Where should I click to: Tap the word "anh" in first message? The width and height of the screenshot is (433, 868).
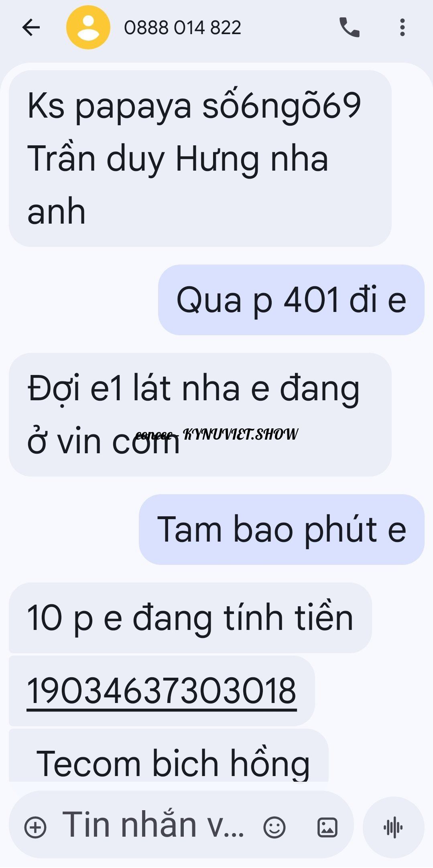point(56,212)
